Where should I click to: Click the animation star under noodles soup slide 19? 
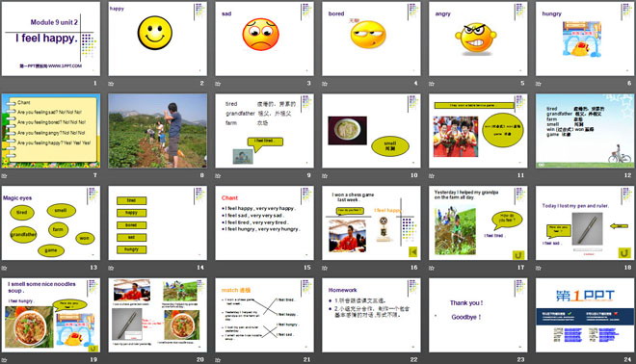pyautogui.click(x=5, y=360)
